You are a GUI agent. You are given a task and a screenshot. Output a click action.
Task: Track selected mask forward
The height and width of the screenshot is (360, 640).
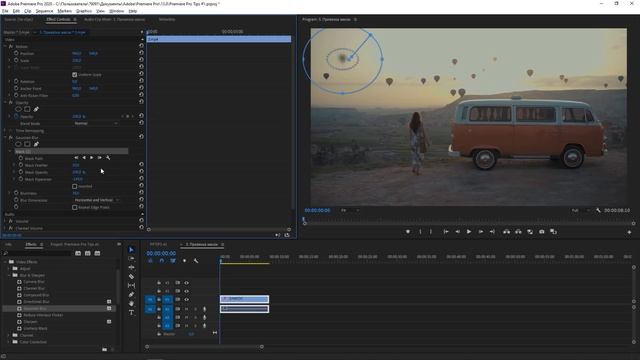coord(91,158)
